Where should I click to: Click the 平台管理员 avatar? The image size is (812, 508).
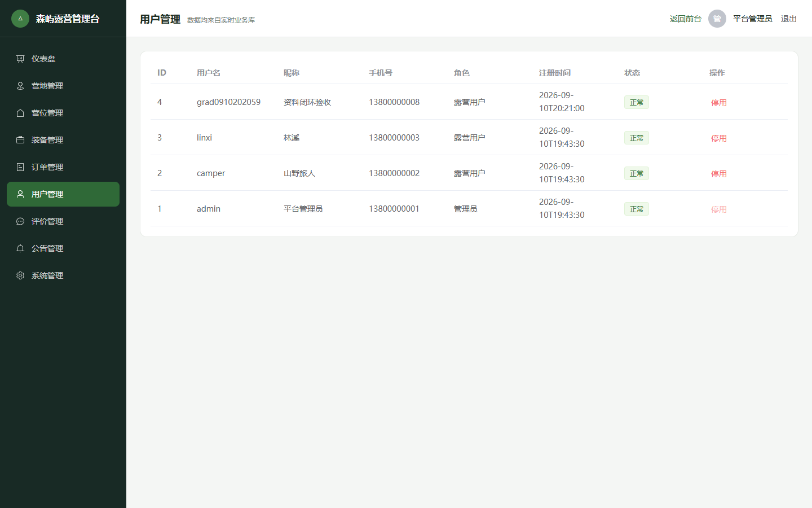pyautogui.click(x=717, y=19)
